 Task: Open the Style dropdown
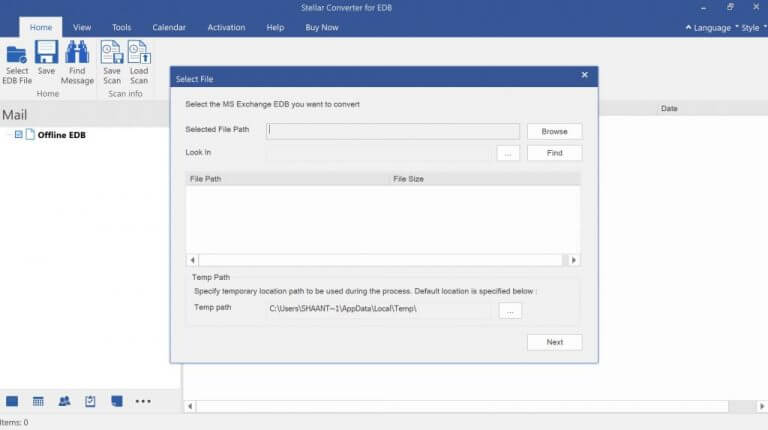click(752, 28)
